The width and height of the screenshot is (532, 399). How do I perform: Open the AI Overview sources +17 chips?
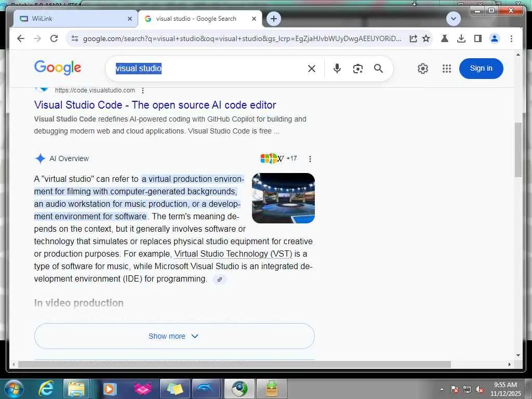[x=279, y=158]
